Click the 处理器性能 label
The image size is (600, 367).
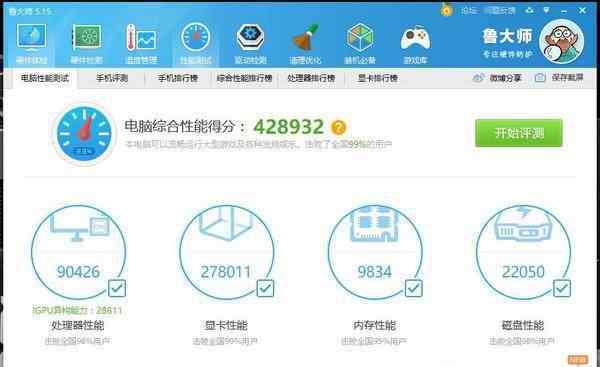pos(78,326)
